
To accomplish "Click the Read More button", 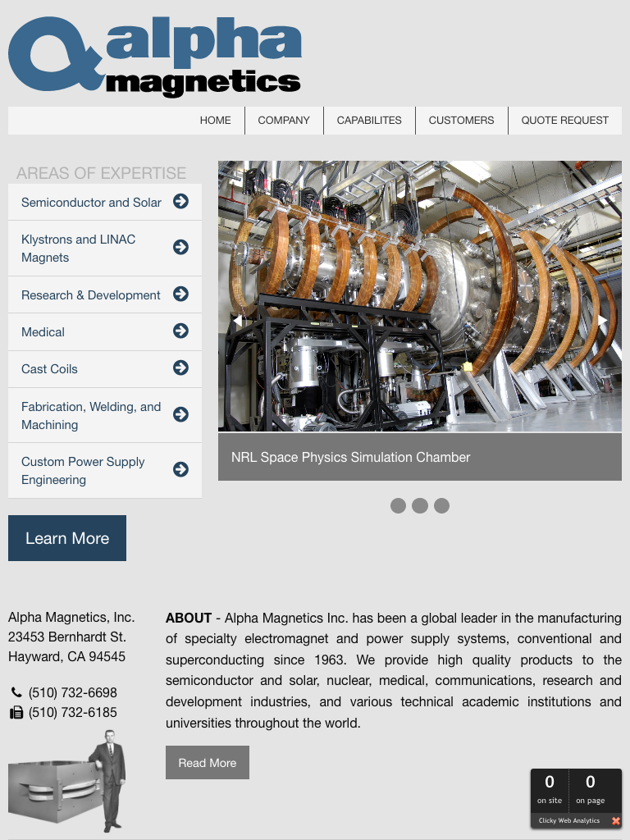I will 208,763.
